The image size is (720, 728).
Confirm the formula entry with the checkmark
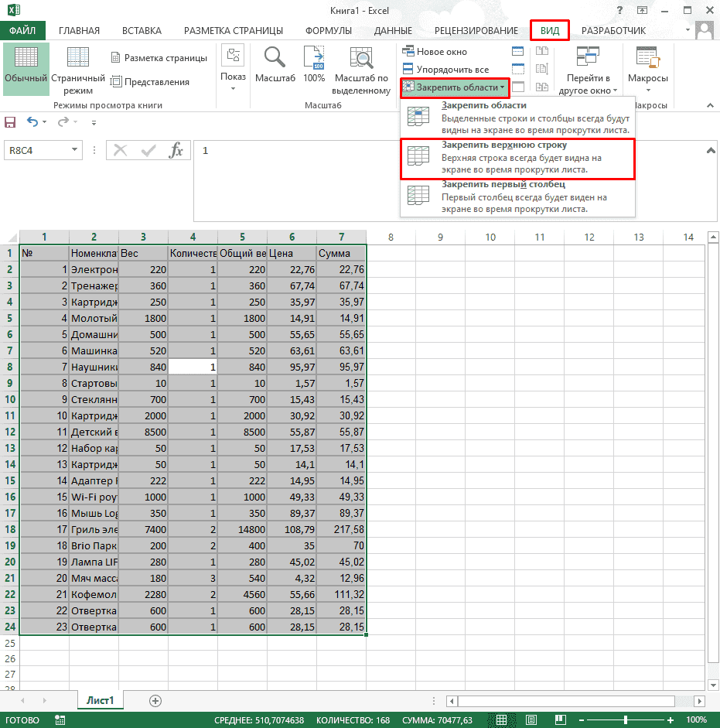(x=148, y=150)
